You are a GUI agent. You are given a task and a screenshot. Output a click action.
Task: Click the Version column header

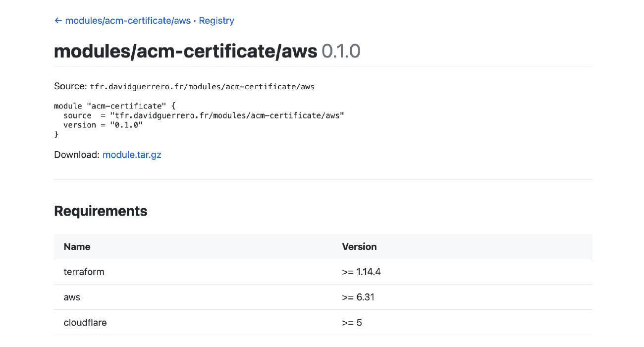click(359, 246)
